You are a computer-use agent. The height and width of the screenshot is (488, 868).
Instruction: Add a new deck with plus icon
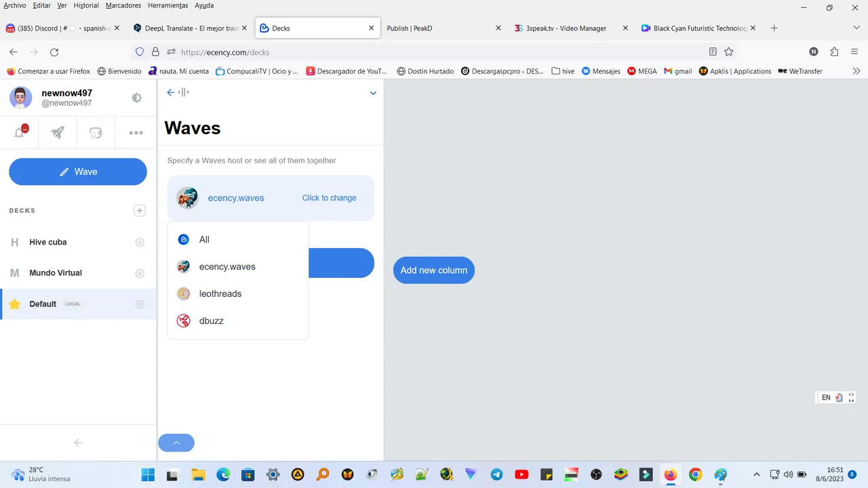pyautogui.click(x=140, y=211)
